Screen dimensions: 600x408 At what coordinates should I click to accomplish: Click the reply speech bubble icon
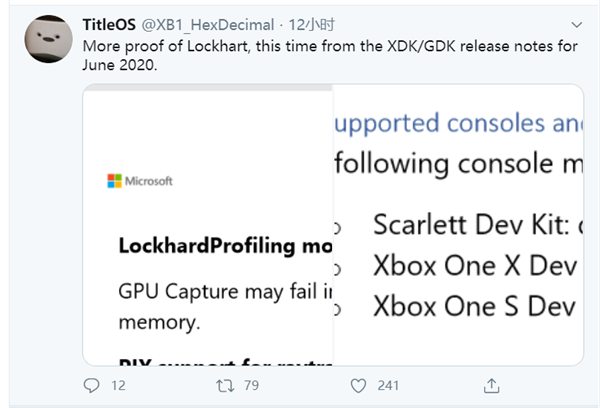tap(91, 385)
